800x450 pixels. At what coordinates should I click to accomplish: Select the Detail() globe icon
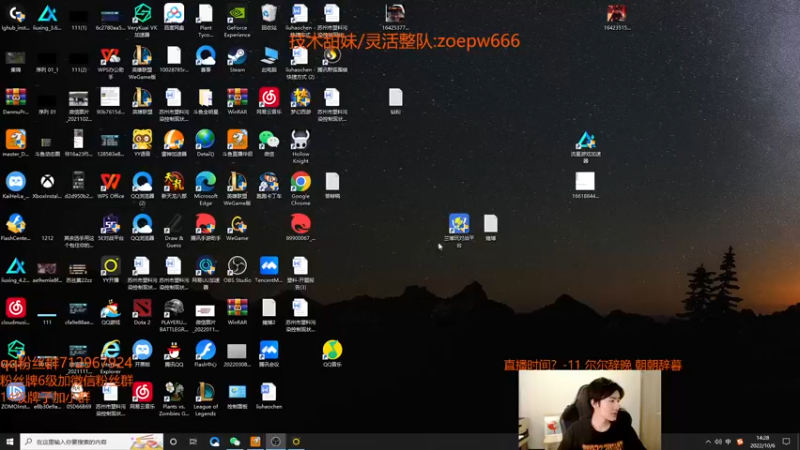(x=206, y=143)
